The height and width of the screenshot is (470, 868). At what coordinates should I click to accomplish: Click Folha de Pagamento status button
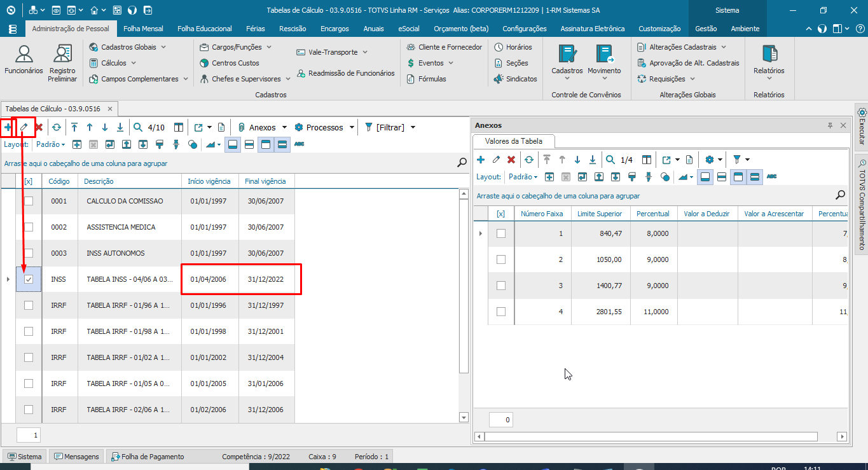(x=148, y=457)
